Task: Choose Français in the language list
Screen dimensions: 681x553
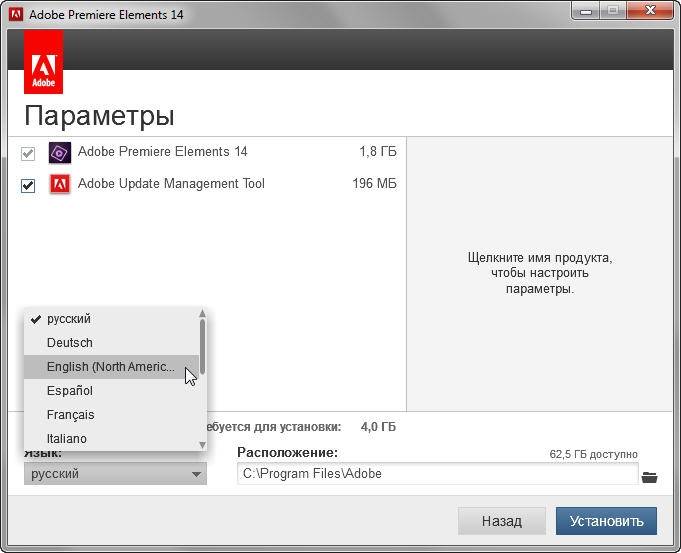Action: pyautogui.click(x=111, y=414)
